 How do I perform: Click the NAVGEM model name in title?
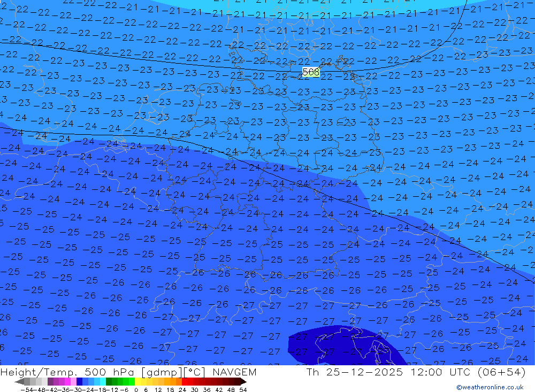point(234,372)
